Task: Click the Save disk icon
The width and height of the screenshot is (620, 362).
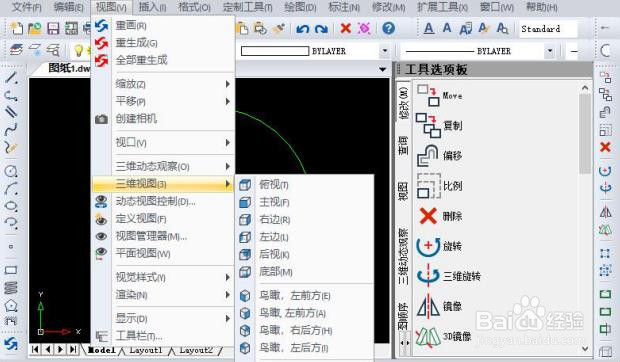Action: point(53,28)
